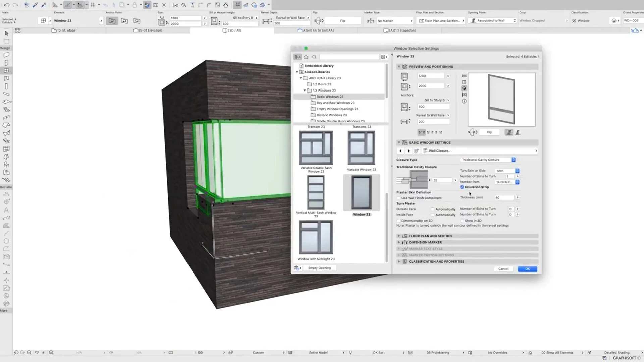Select the Marquee tool in toolbox
The image size is (644, 362).
pos(6,41)
